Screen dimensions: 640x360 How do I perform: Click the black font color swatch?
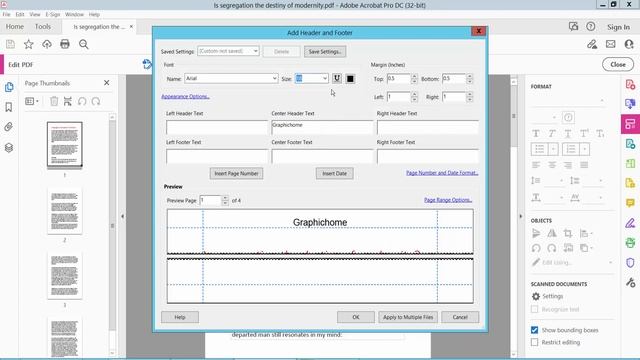tap(350, 79)
